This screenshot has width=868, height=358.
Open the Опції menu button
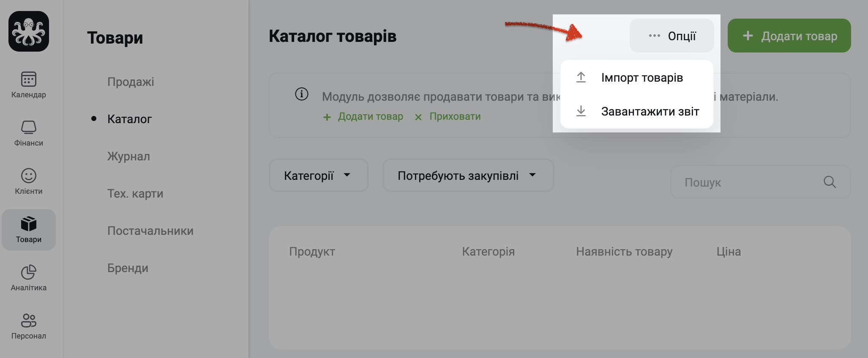click(x=671, y=36)
